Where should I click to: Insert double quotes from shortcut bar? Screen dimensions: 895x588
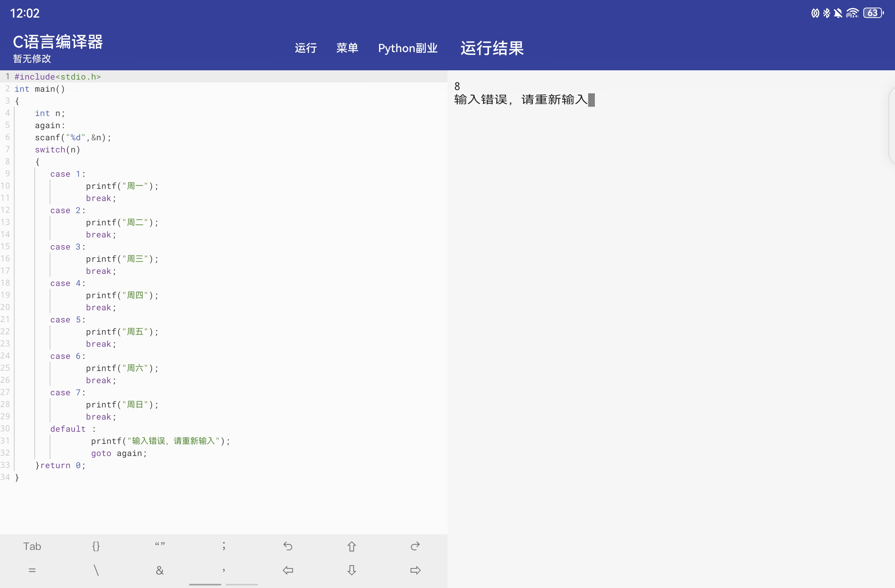pos(160,545)
